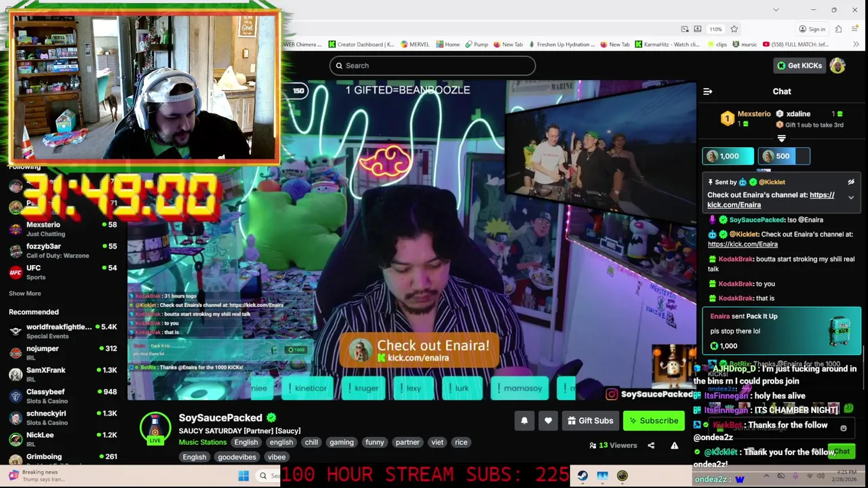The width and height of the screenshot is (868, 488).
Task: Open the Breaking news taskbar widget
Action: point(37,476)
